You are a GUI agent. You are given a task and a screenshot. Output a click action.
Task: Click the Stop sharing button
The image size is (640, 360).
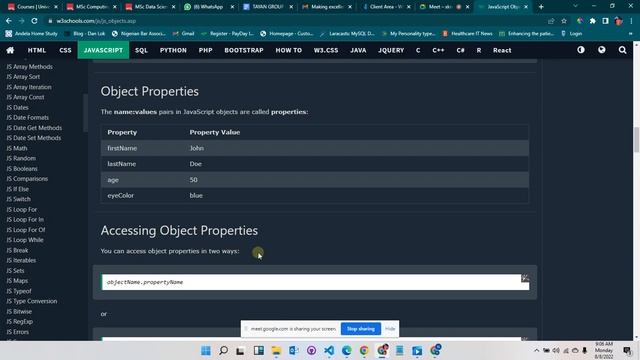(361, 329)
